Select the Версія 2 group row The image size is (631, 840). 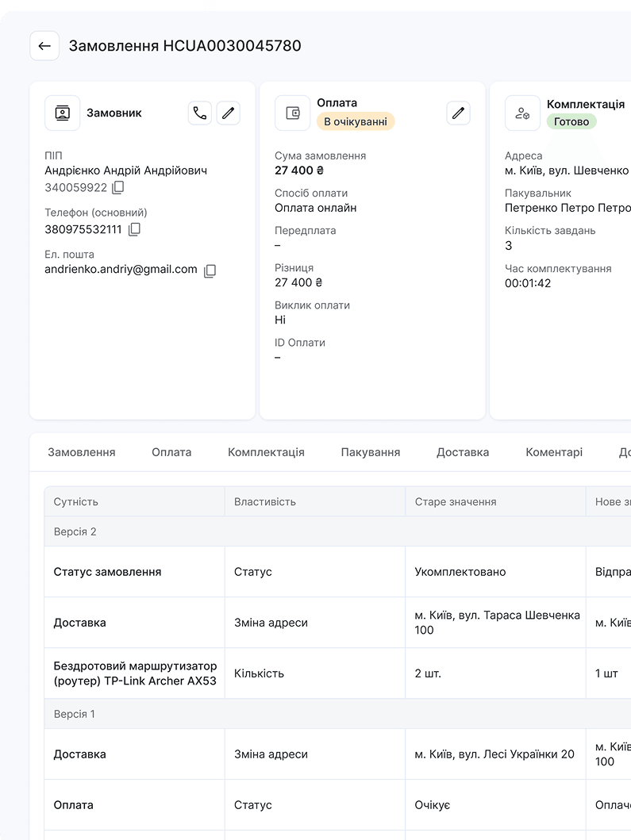(x=338, y=531)
